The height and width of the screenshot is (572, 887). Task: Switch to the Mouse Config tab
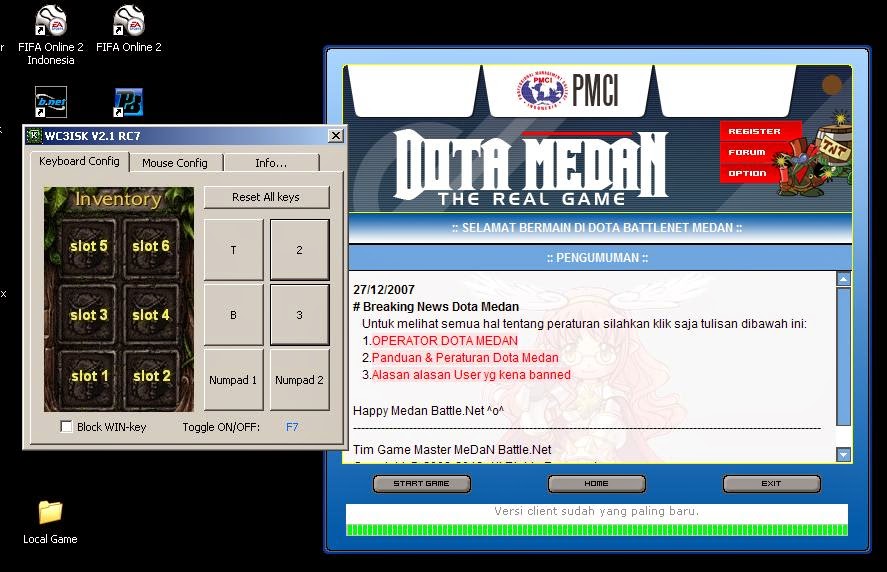coord(175,163)
